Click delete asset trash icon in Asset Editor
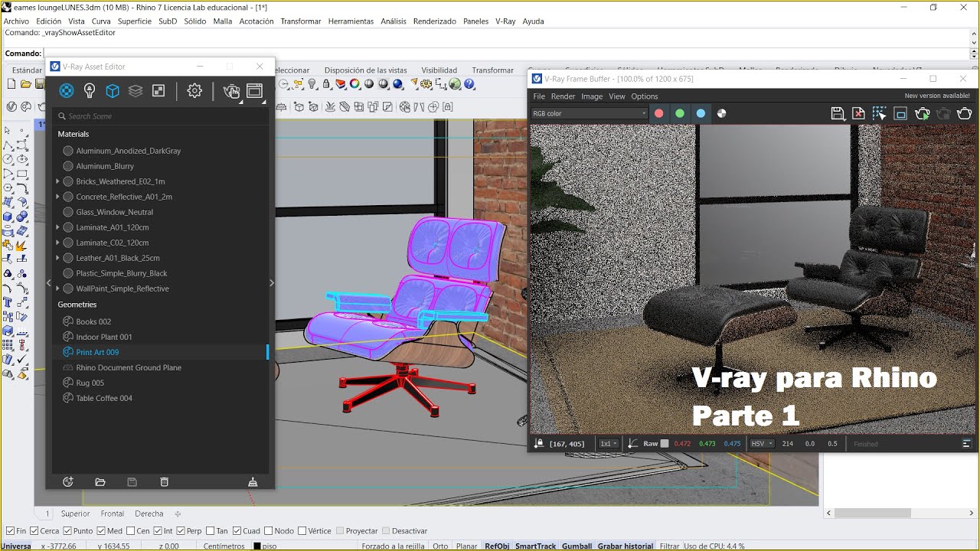Viewport: 980px width, 551px height. coord(164,482)
